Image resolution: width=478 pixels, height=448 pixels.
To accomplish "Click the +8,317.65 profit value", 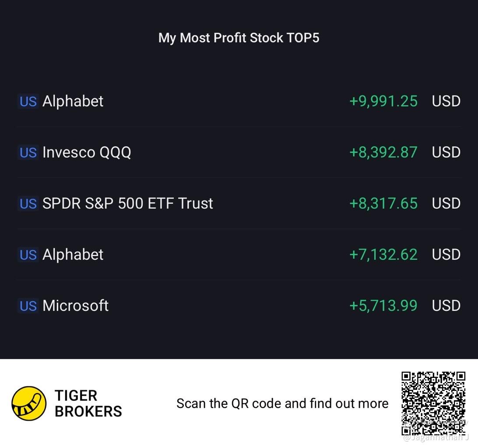I will click(383, 204).
